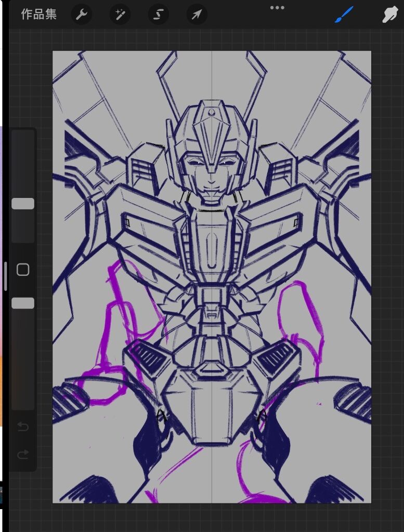The width and height of the screenshot is (404, 532).
Task: Click the brush size slider handle
Action: tap(23, 204)
